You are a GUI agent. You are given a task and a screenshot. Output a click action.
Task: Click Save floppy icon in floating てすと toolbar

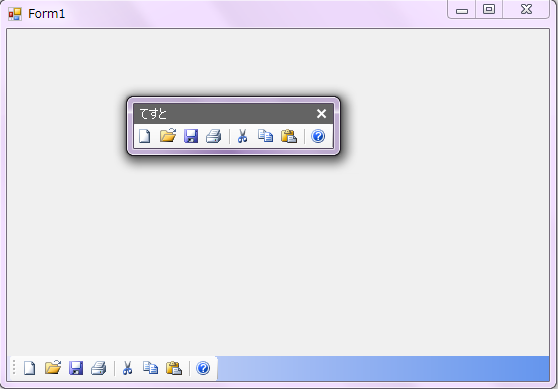click(191, 136)
